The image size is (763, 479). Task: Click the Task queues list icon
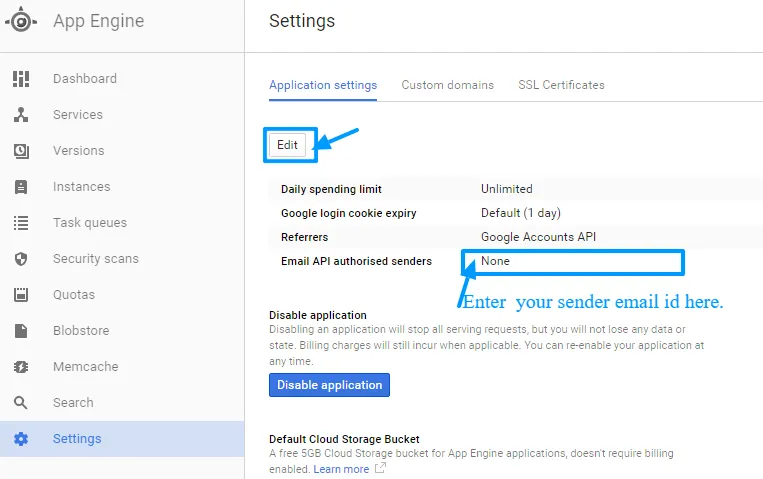pyautogui.click(x=21, y=223)
